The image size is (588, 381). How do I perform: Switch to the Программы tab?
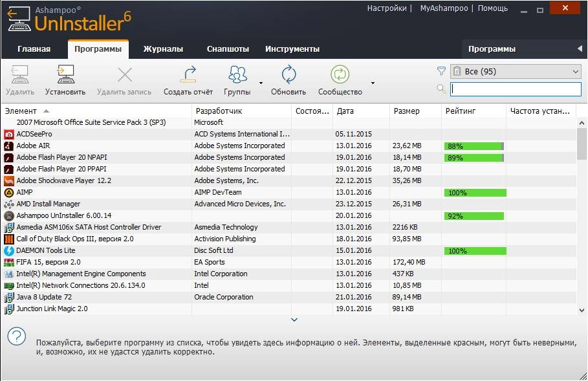tap(98, 49)
